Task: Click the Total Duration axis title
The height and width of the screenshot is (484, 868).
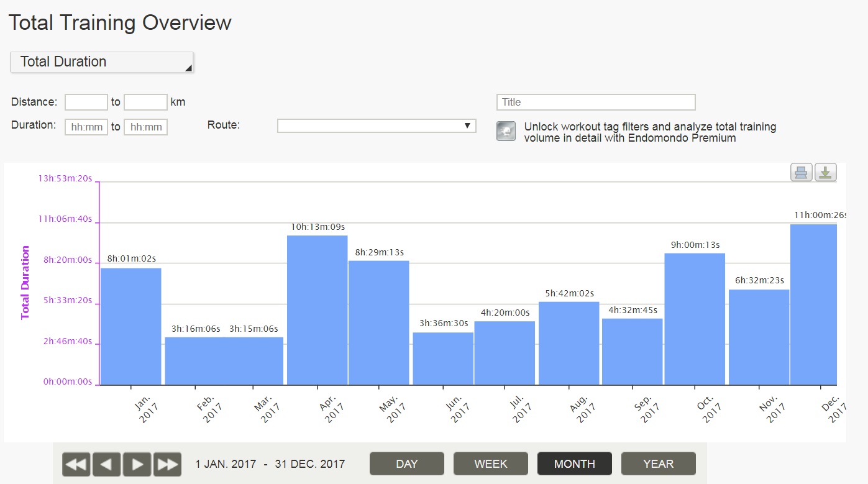Action: [x=25, y=283]
